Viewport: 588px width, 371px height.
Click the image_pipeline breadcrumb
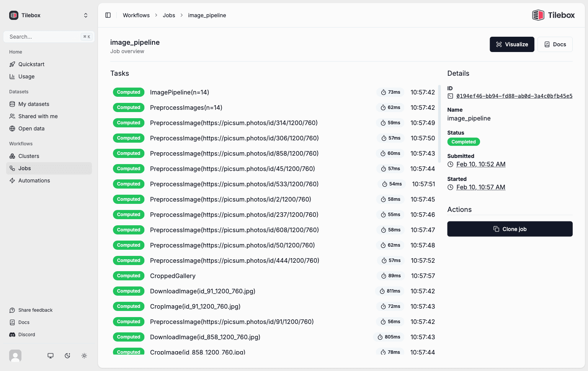[207, 15]
